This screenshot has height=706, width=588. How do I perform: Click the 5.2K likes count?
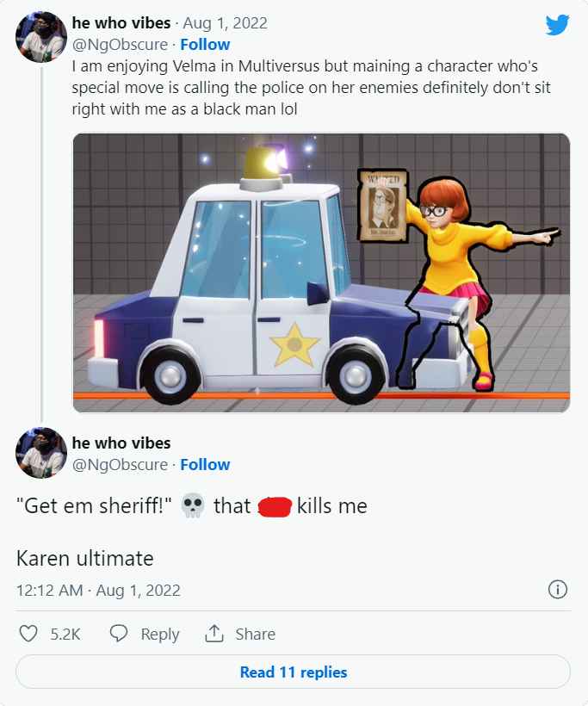point(65,634)
